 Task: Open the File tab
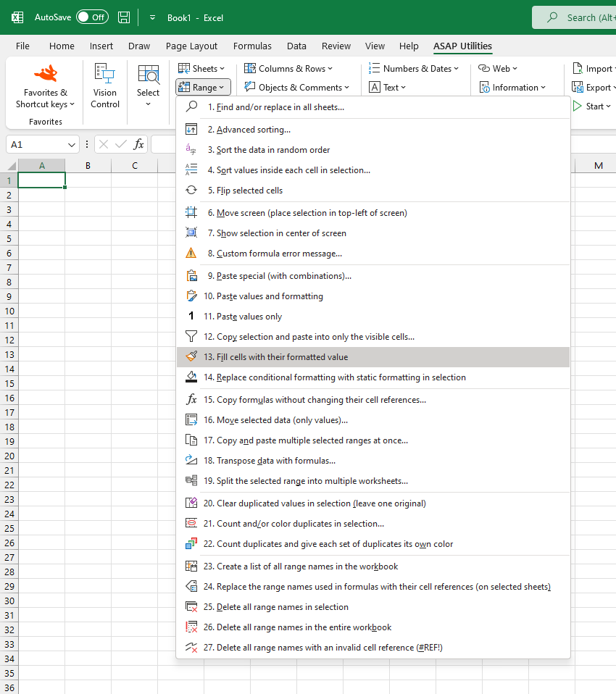22,46
